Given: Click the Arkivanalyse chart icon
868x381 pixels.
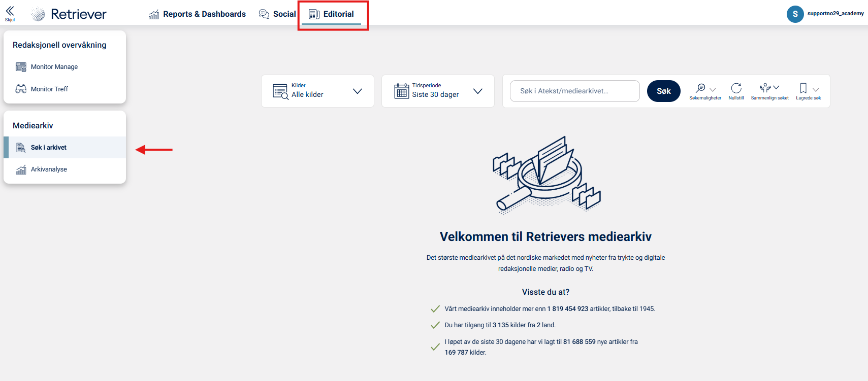Looking at the screenshot, I should (21, 169).
